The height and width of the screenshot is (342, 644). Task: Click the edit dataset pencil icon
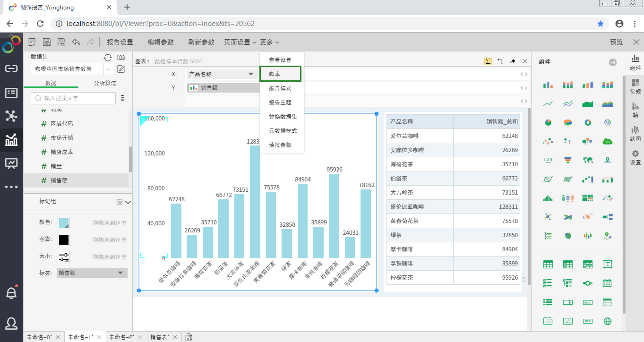click(x=121, y=69)
